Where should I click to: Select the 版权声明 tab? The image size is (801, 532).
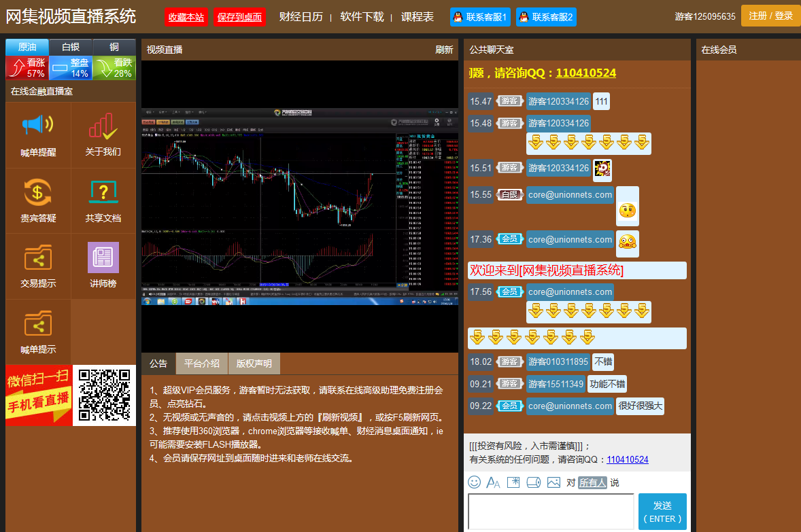tap(254, 363)
